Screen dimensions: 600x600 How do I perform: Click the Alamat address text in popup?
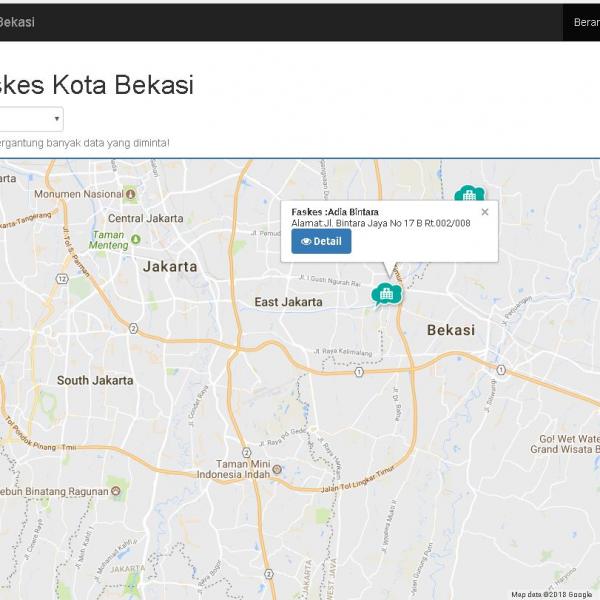[380, 223]
